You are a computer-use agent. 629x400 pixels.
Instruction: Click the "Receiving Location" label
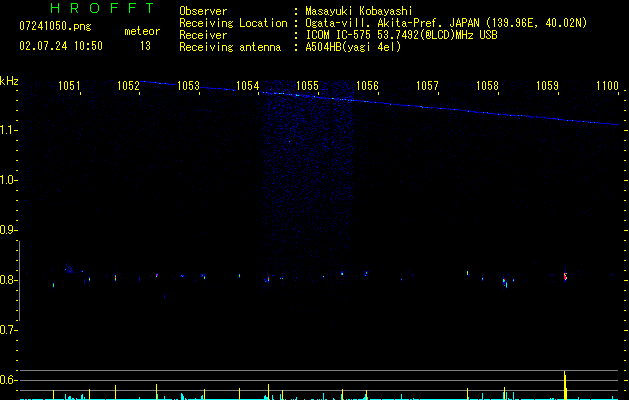click(233, 23)
